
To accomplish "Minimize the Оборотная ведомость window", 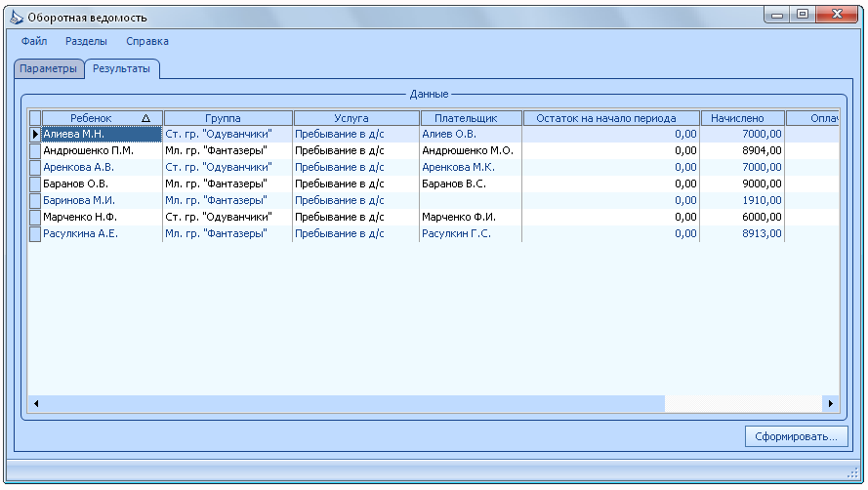I will (x=777, y=15).
